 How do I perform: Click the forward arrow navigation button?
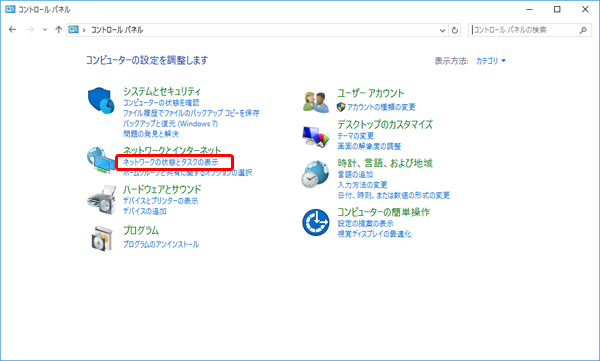tap(30, 30)
